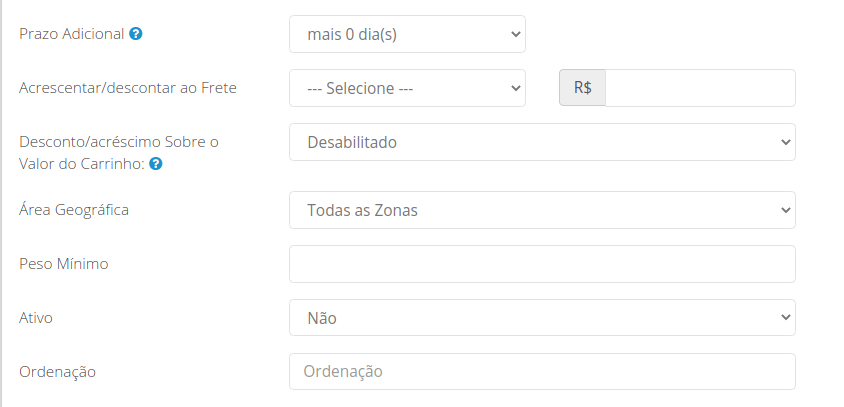The width and height of the screenshot is (844, 407).
Task: Focus the Ordenação text field
Action: (x=542, y=371)
